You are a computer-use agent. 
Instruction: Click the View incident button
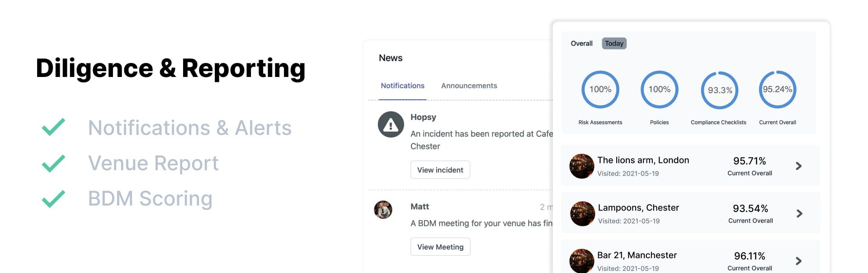pyautogui.click(x=440, y=170)
